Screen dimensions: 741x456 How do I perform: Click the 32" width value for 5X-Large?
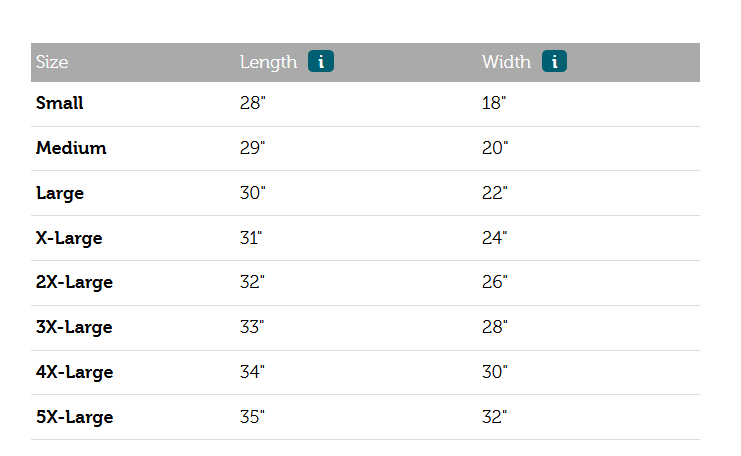coord(495,417)
